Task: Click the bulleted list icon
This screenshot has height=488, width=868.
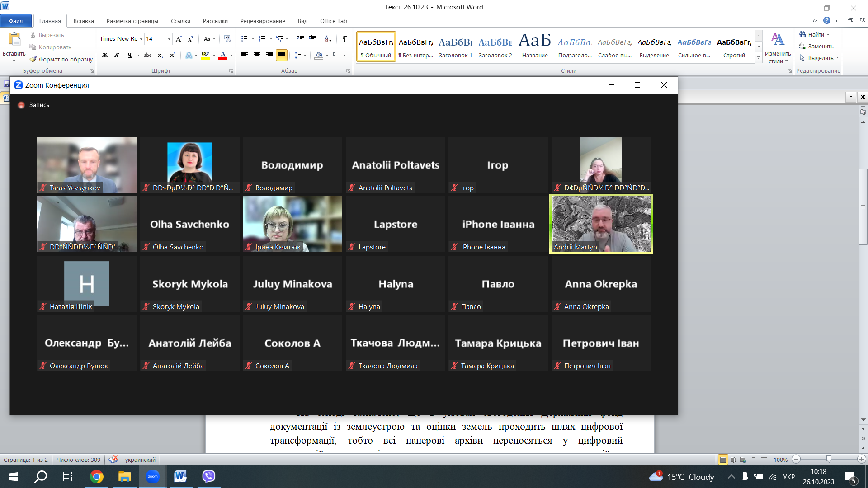Action: pos(245,39)
